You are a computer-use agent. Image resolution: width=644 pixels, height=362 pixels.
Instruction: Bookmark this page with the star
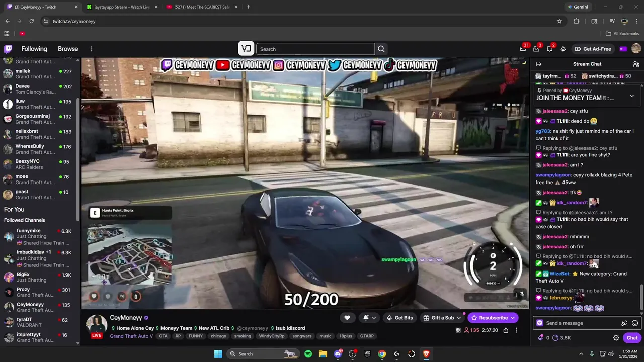559,21
